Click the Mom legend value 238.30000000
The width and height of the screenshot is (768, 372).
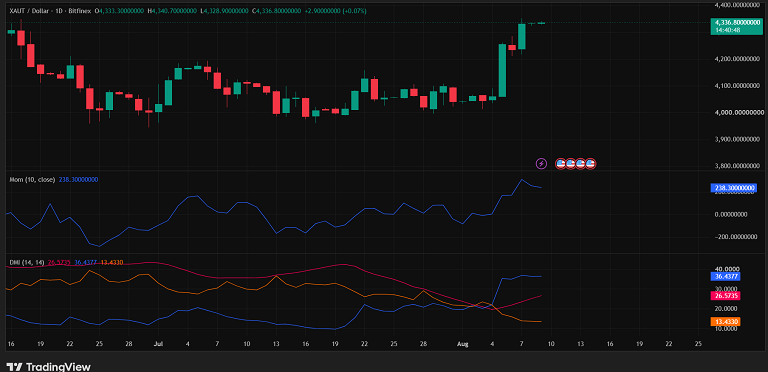pyautogui.click(x=78, y=180)
